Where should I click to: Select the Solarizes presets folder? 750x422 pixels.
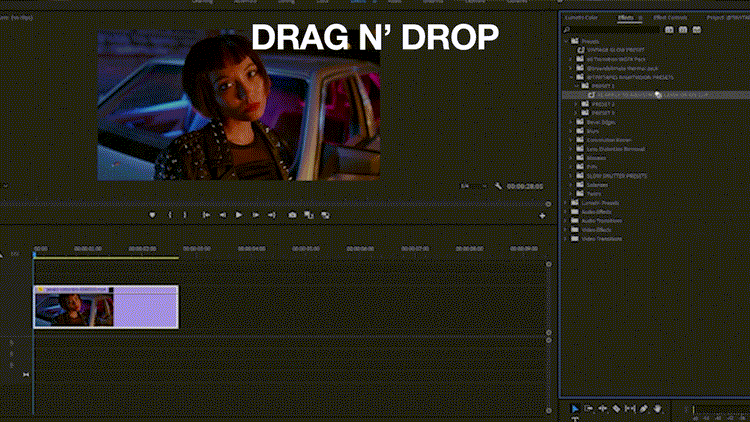coord(597,185)
